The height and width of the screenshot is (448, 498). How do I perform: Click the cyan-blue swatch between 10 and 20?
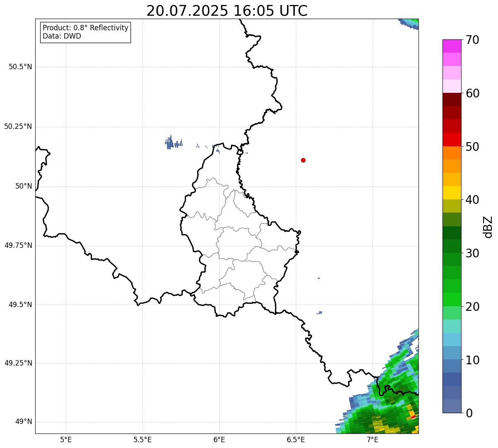tap(452, 339)
